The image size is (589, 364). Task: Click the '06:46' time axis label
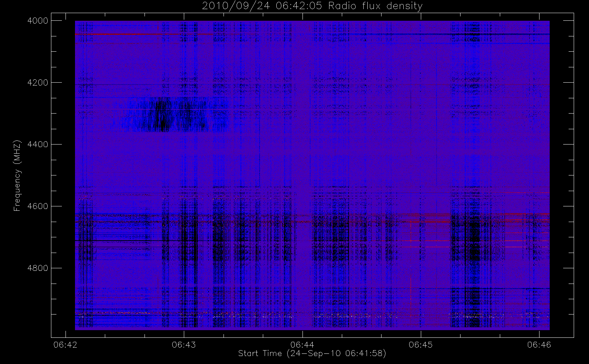tap(539, 345)
